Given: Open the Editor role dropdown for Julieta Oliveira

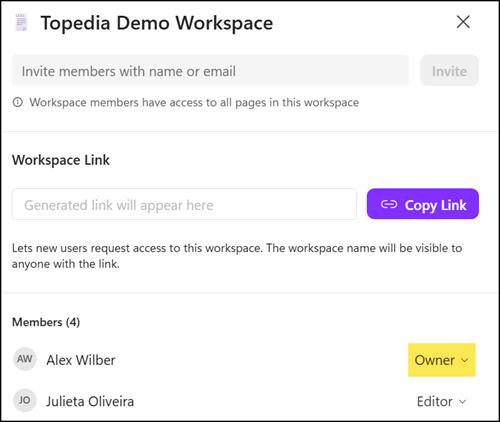Looking at the screenshot, I should click(x=442, y=401).
